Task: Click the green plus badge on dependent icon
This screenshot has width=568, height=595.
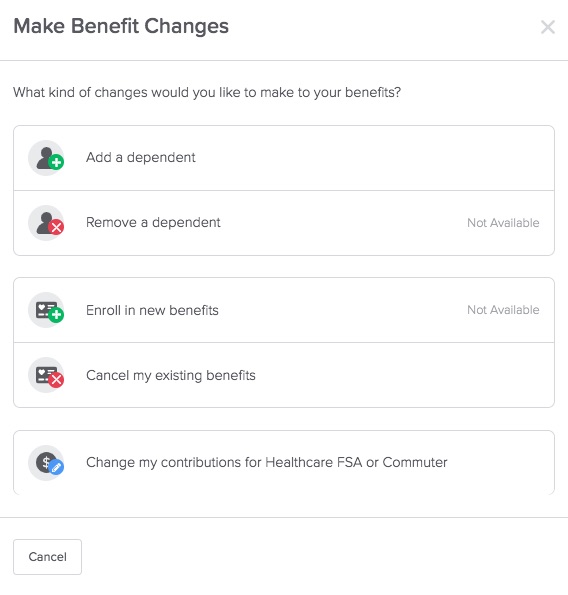Action: (56, 163)
